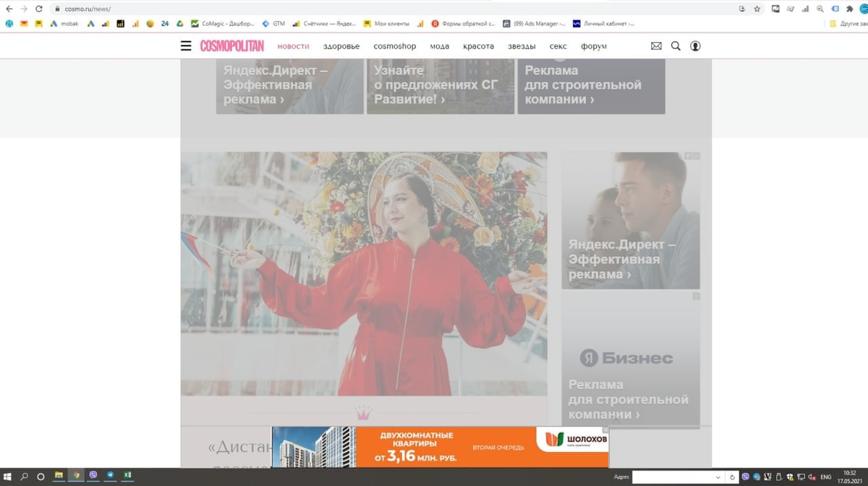Viewport: 868px width, 486px height.
Task: Open main article photo of woman in red
Action: [364, 273]
